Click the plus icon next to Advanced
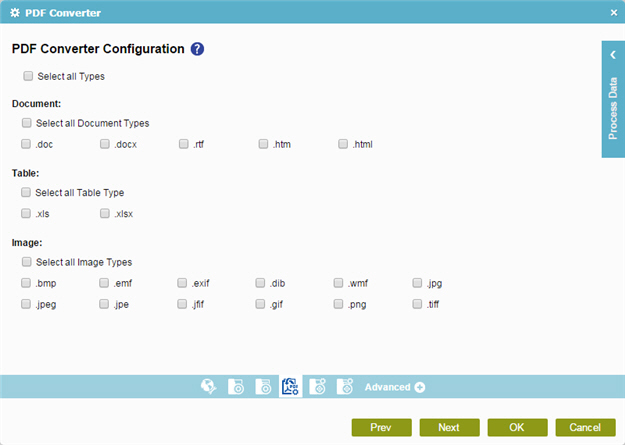Image resolution: width=625 pixels, height=445 pixels. (x=420, y=387)
